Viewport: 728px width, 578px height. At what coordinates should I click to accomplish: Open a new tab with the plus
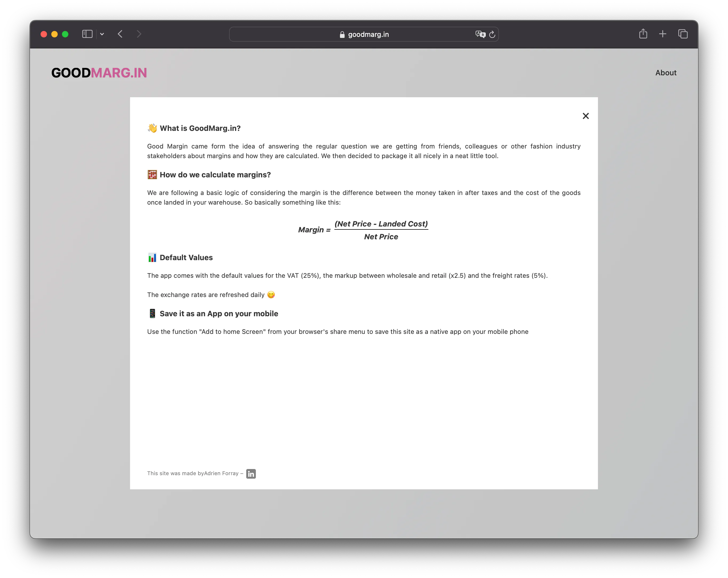(663, 34)
